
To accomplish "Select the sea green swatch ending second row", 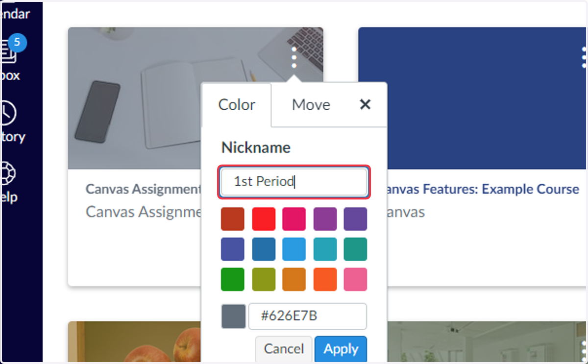I will pos(355,249).
